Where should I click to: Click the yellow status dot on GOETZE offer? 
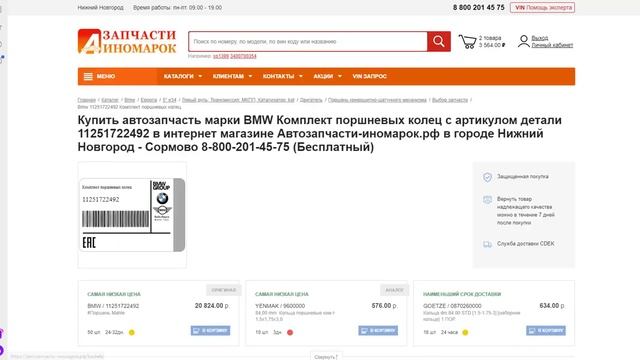(465, 332)
